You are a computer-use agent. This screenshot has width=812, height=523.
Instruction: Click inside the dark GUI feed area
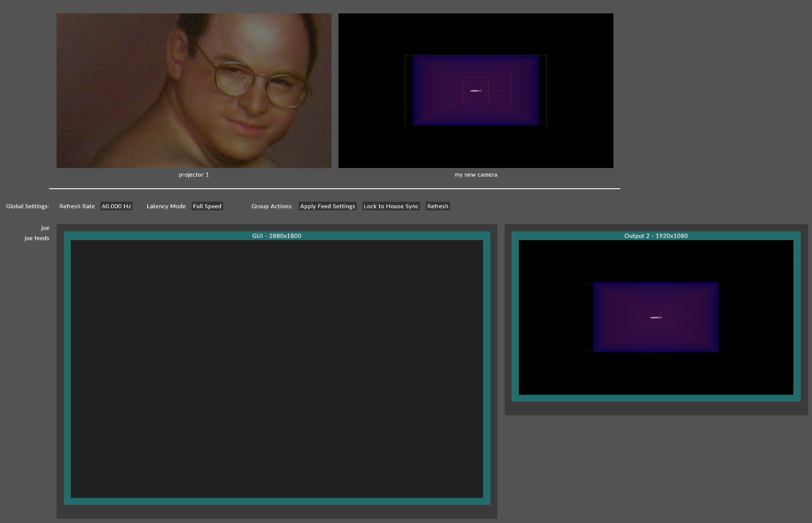[x=277, y=369]
